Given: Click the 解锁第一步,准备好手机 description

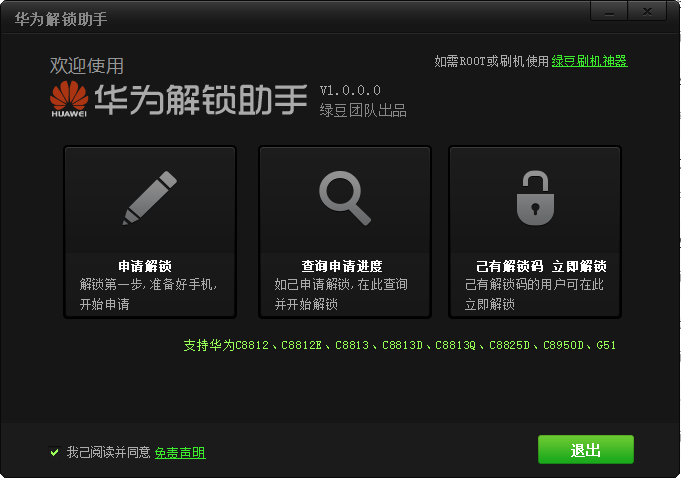Looking at the screenshot, I should [x=148, y=285].
